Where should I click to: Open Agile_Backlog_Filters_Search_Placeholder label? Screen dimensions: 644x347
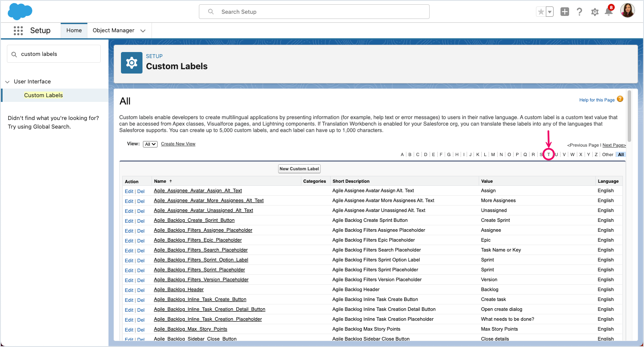click(x=201, y=250)
